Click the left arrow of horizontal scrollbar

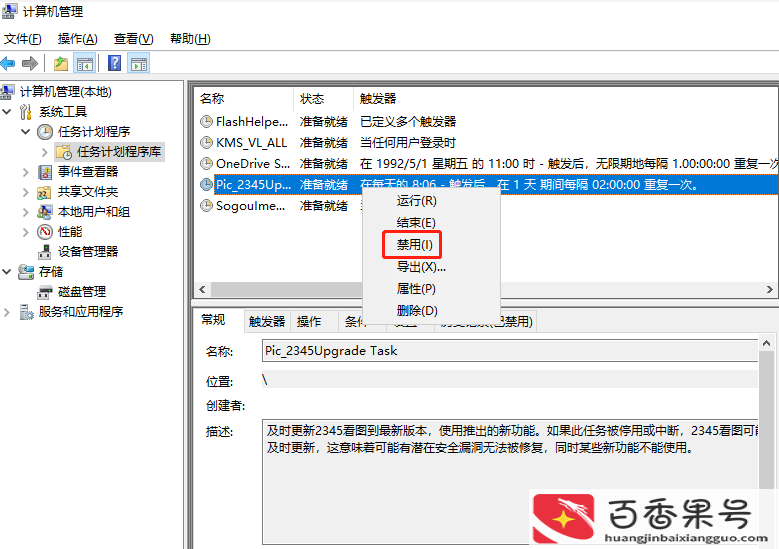tap(202, 289)
